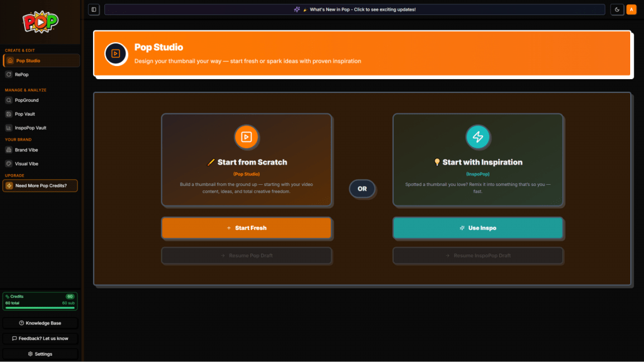Click the Visual Vibe palette icon
Image resolution: width=644 pixels, height=362 pixels.
[9, 163]
